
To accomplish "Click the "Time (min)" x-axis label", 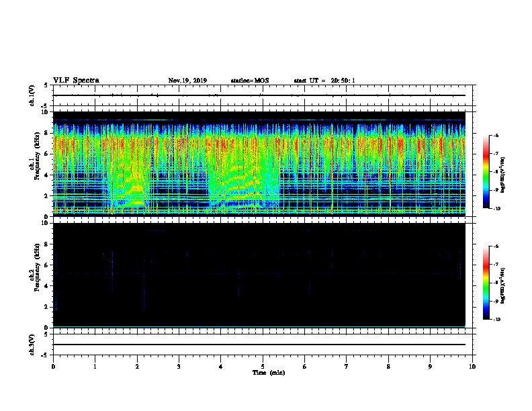I will [x=269, y=373].
